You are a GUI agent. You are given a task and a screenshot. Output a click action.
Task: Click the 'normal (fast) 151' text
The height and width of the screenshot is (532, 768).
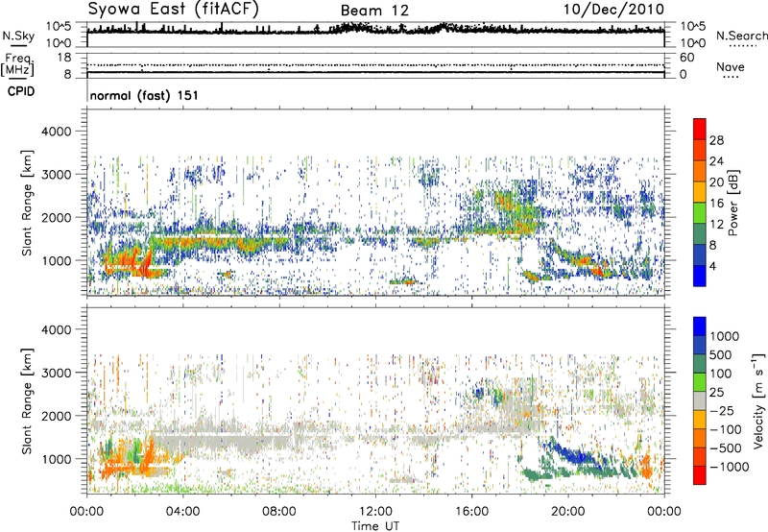click(144, 95)
